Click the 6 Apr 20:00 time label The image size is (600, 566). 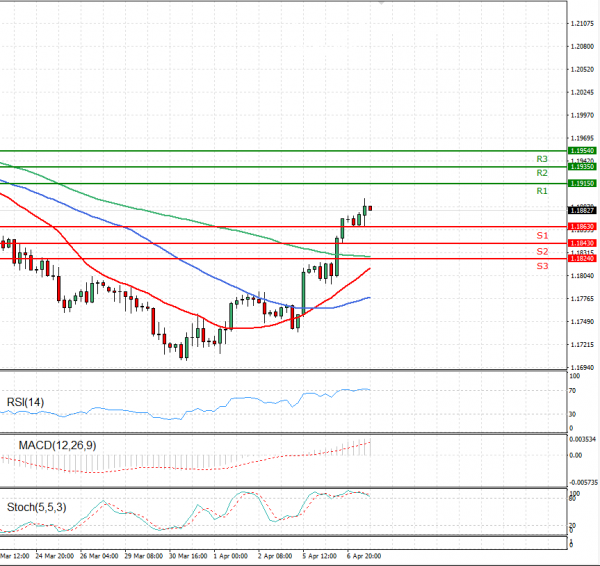pos(363,555)
